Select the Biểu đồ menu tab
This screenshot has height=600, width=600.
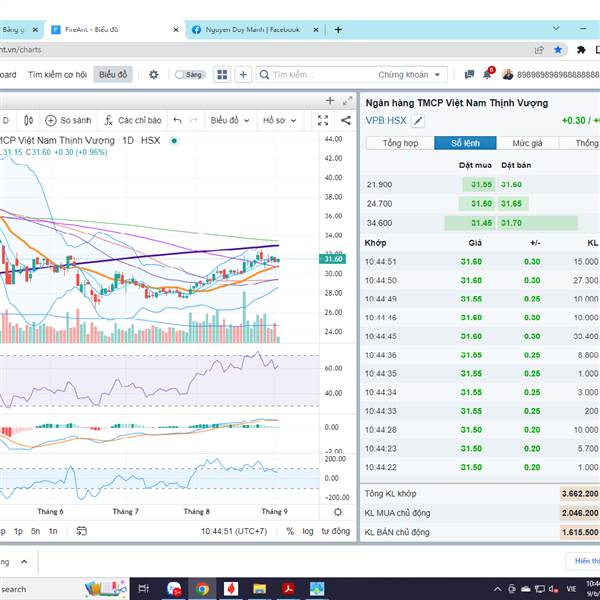tap(113, 75)
